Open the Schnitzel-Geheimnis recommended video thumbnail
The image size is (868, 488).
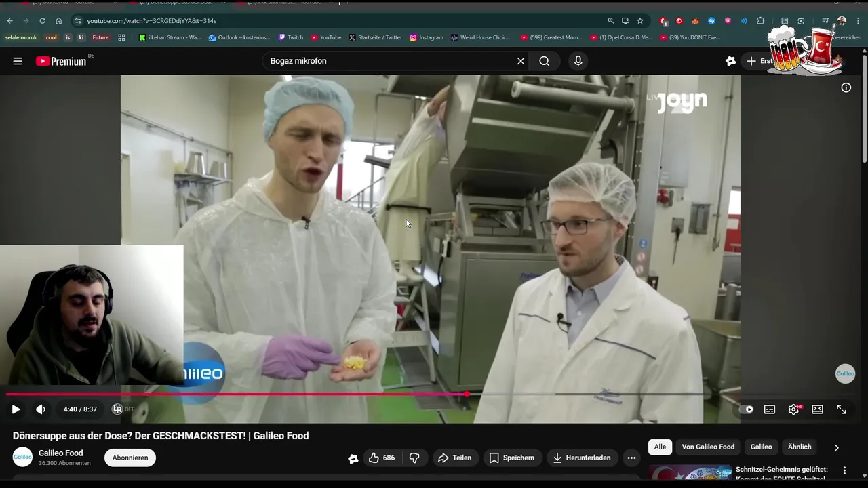690,471
